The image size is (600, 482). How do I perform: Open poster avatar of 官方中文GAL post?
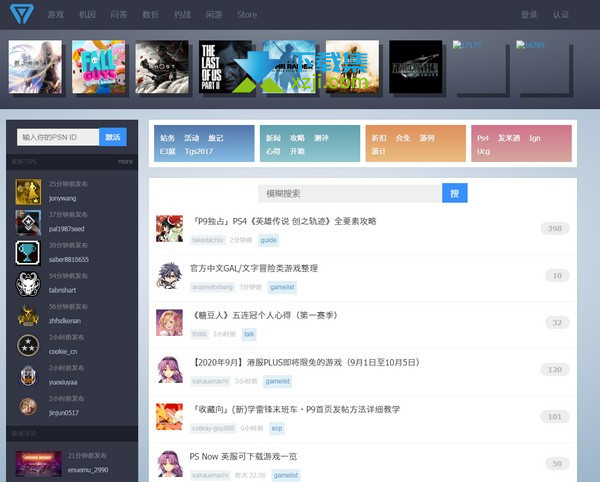click(x=170, y=275)
